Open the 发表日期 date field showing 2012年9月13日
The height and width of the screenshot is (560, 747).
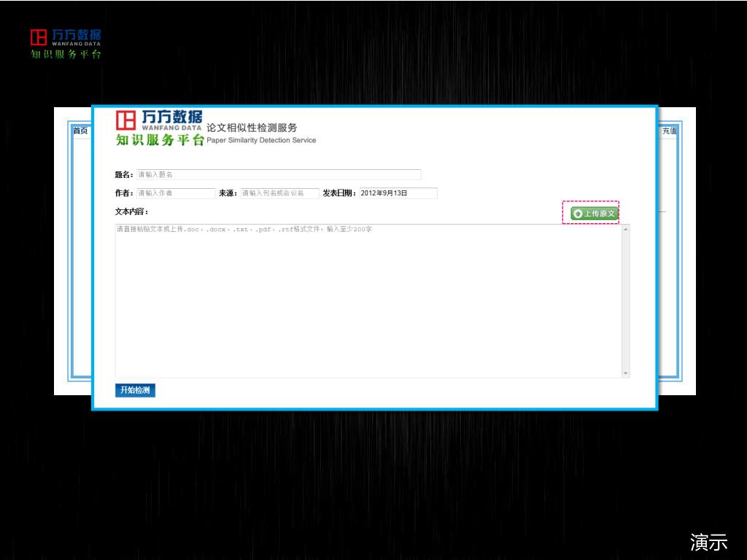click(398, 193)
